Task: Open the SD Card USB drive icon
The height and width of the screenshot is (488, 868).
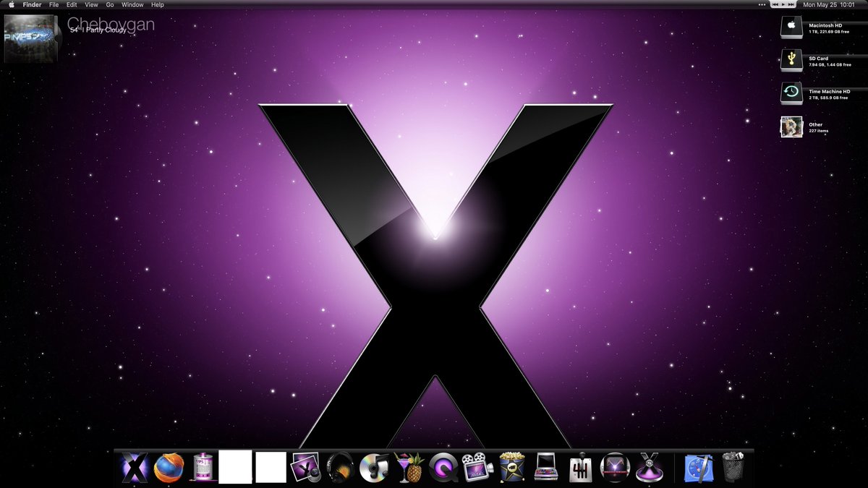Action: pos(791,60)
